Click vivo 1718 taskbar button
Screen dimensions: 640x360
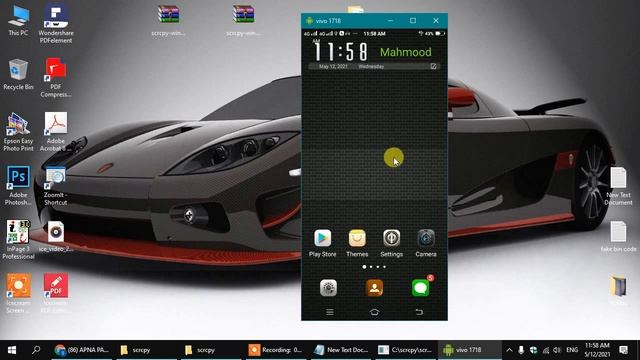[470, 350]
